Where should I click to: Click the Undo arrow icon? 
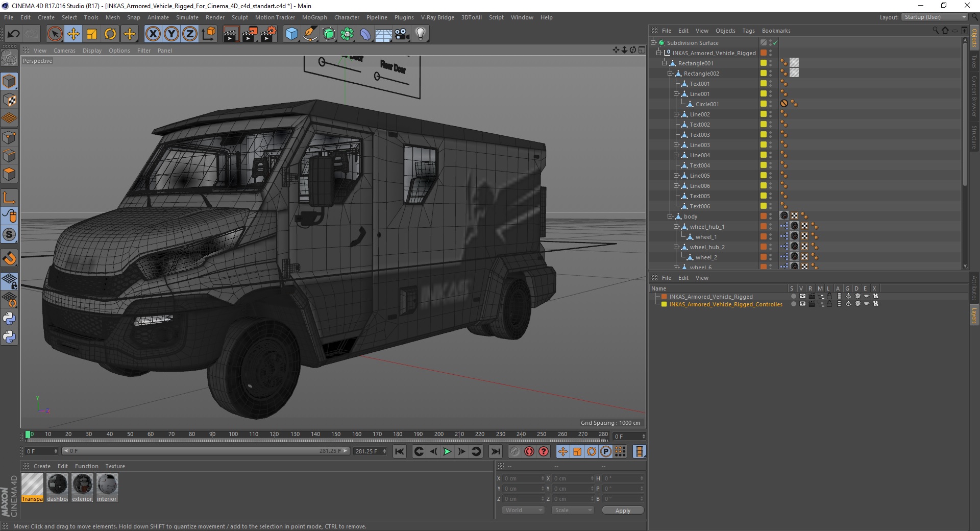coord(14,34)
